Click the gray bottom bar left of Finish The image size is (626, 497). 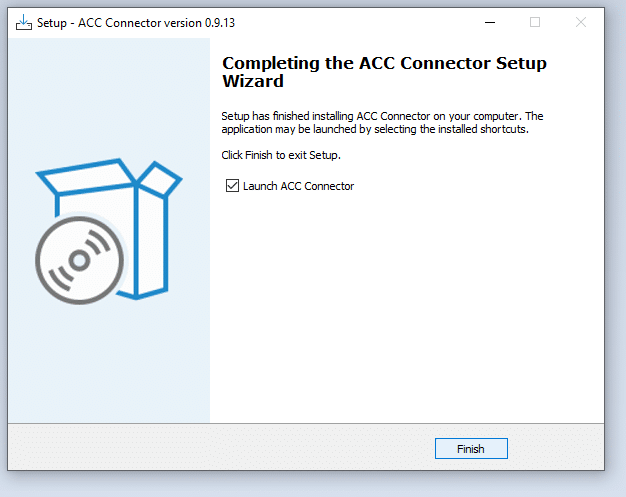[220, 447]
